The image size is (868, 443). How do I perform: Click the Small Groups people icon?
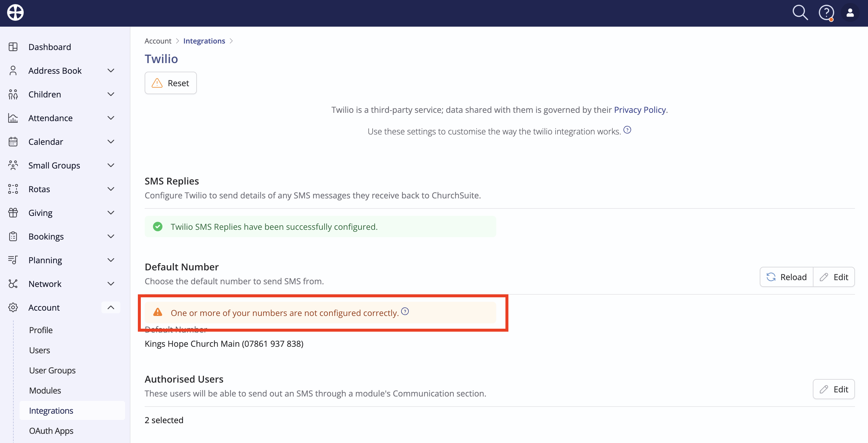click(13, 165)
